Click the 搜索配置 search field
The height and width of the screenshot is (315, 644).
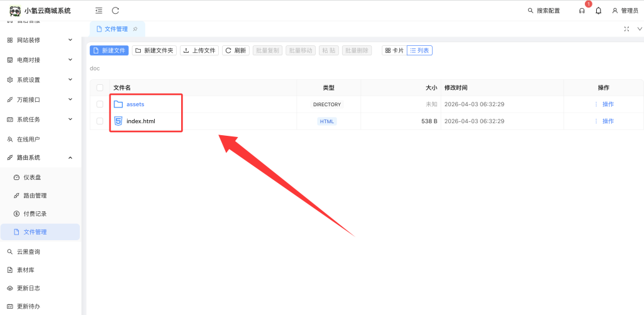tap(543, 11)
